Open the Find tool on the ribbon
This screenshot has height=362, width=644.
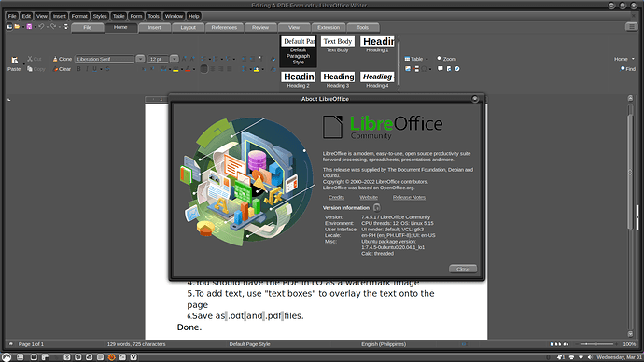pyautogui.click(x=628, y=68)
